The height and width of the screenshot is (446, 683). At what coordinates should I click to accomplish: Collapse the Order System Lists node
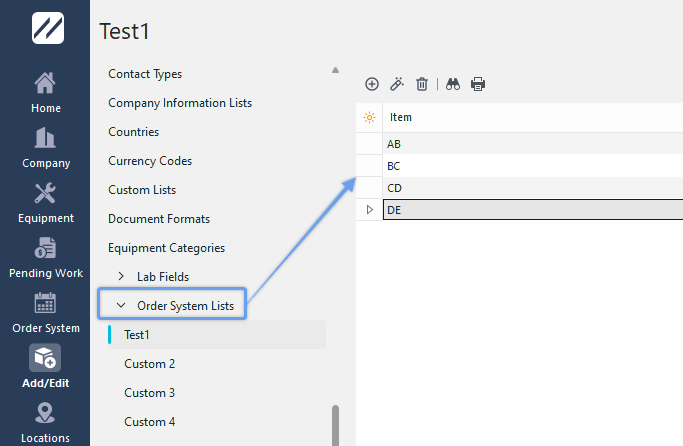[121, 306]
